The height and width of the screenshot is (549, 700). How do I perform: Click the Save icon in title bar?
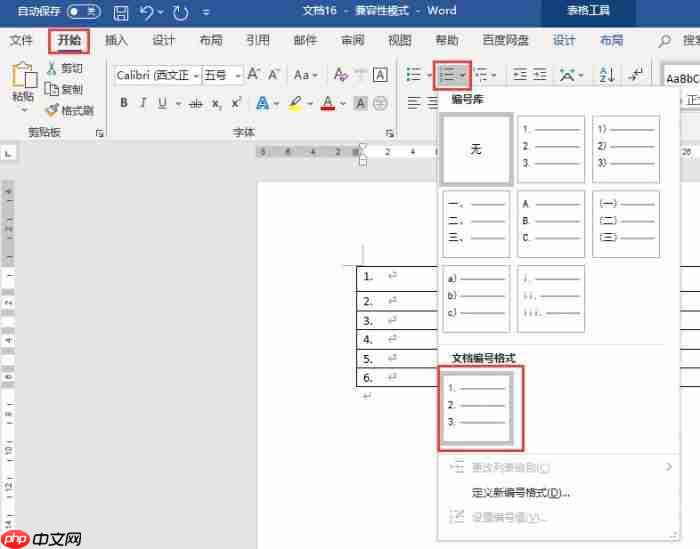point(121,12)
